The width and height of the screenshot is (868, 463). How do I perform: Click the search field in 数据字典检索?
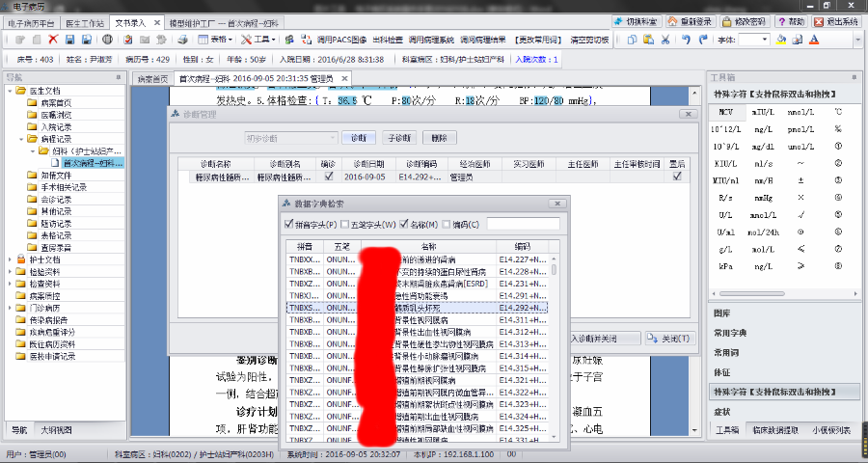point(523,224)
